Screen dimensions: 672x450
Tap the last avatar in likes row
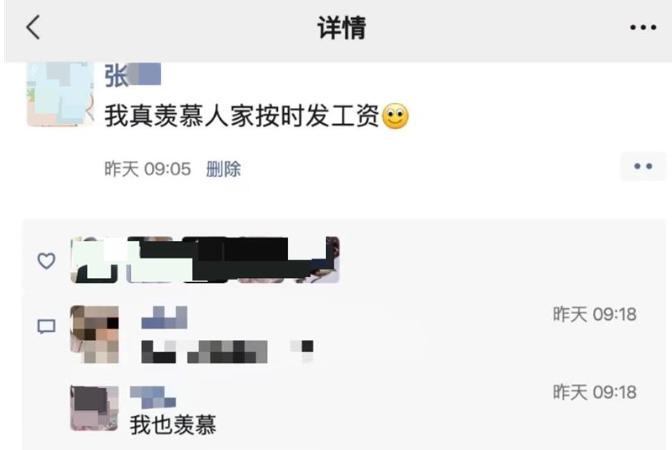pos(316,260)
